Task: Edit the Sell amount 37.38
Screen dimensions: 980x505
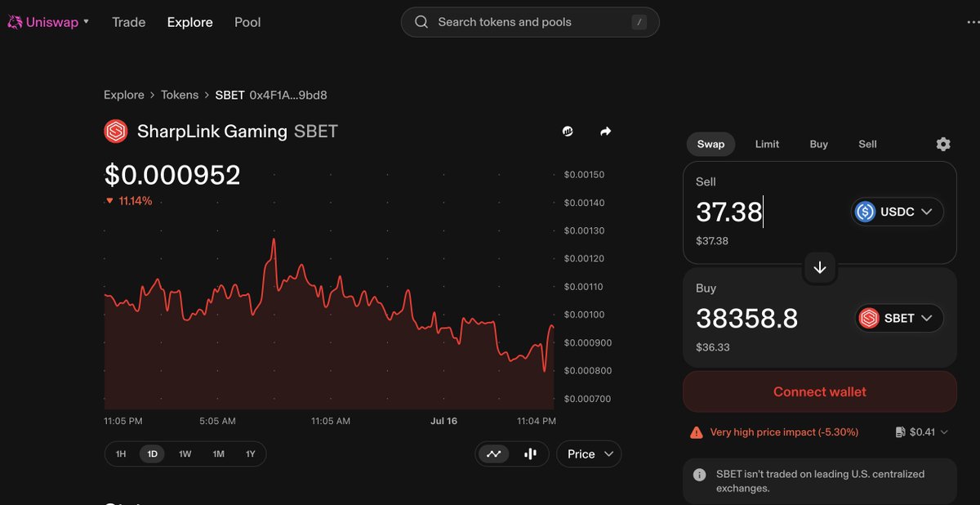Action: [x=729, y=212]
